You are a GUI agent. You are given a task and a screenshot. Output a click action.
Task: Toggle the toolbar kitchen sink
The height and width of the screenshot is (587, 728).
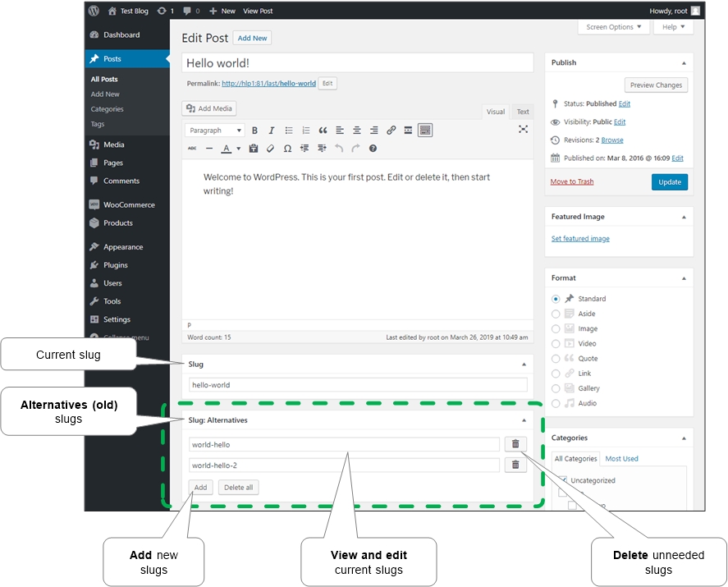(x=425, y=131)
